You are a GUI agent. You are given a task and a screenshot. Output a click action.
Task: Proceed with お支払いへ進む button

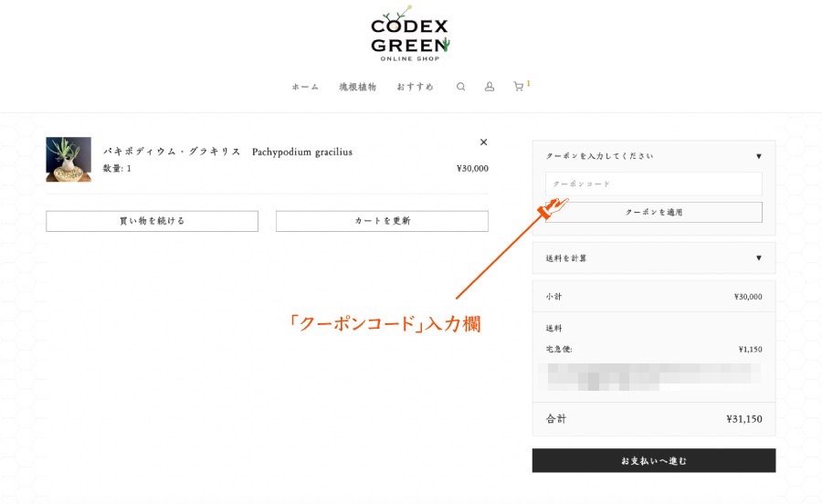[x=653, y=460]
